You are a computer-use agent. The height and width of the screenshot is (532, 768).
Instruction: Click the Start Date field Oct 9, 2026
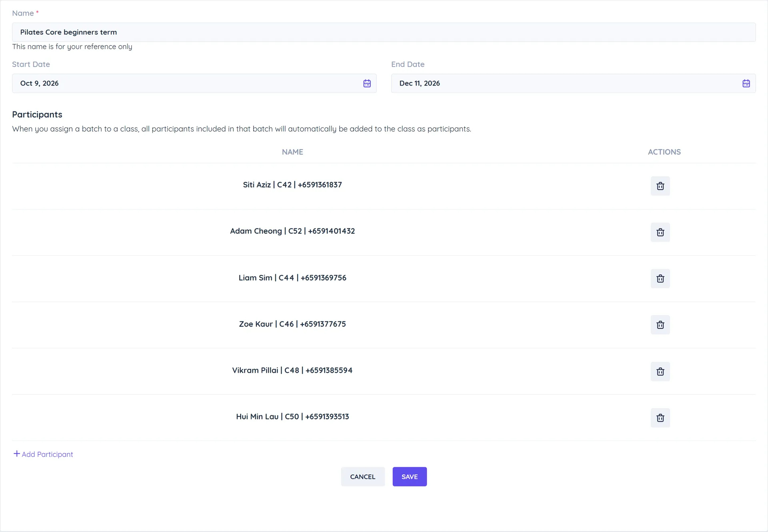(x=194, y=83)
